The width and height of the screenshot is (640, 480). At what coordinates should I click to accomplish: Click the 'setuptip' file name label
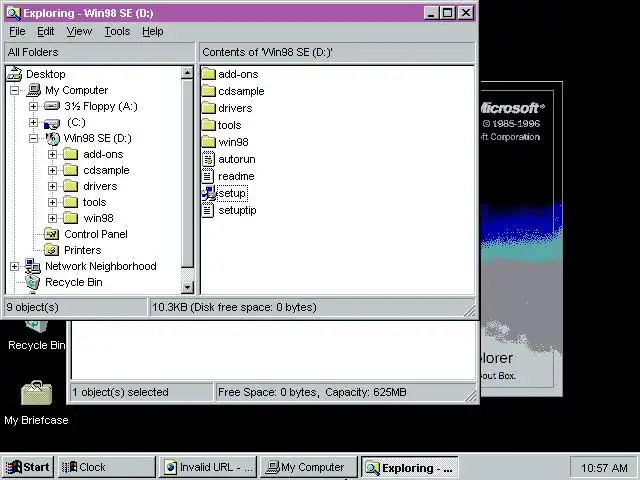[237, 210]
